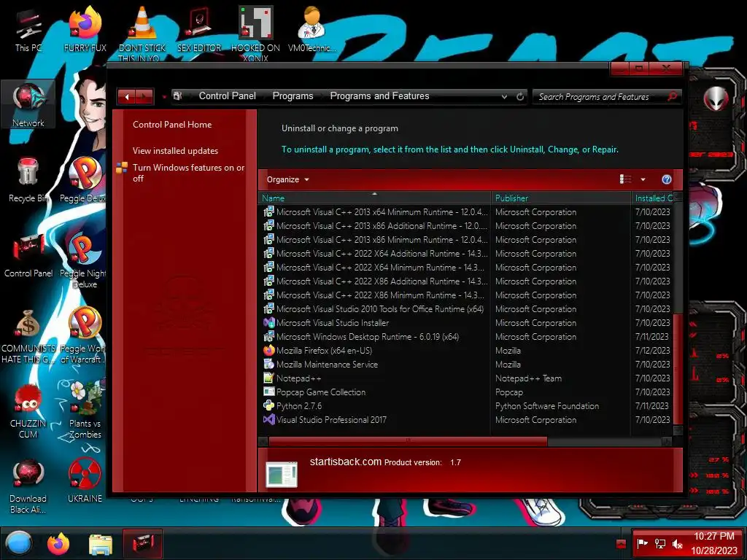Select the Recycle Bin desktop icon
The width and height of the screenshot is (747, 560).
(x=28, y=180)
